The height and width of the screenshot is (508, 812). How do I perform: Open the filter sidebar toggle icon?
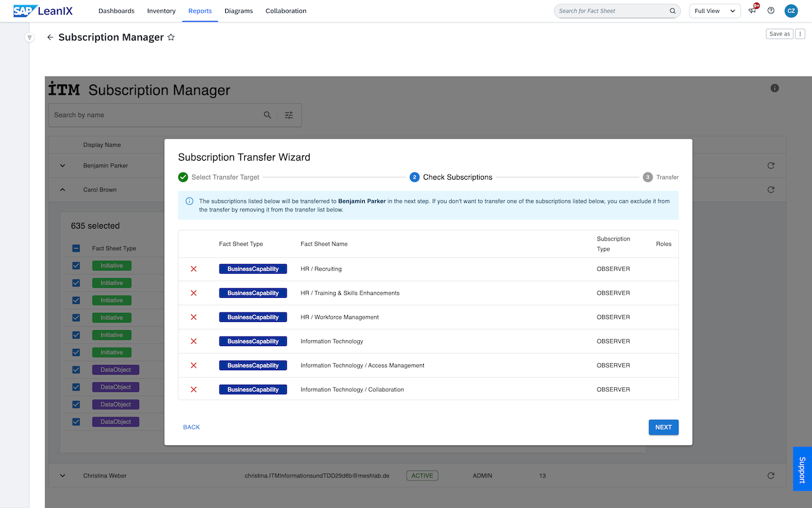click(x=29, y=37)
